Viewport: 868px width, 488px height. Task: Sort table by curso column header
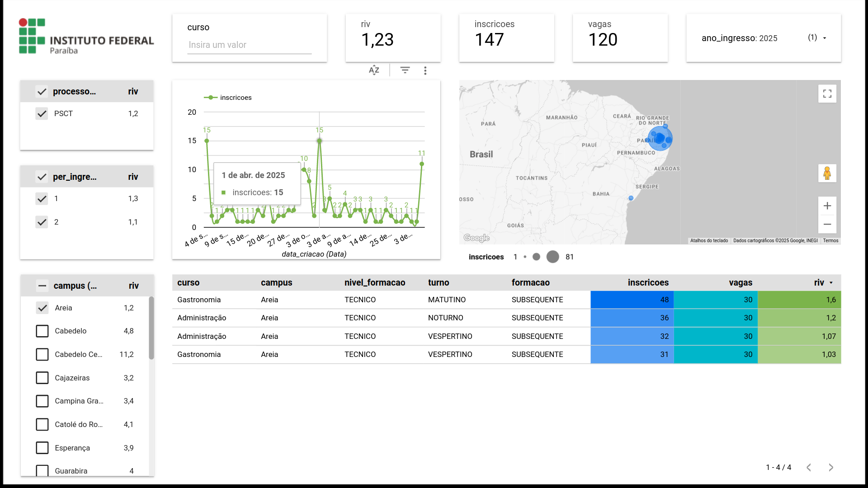coord(188,282)
